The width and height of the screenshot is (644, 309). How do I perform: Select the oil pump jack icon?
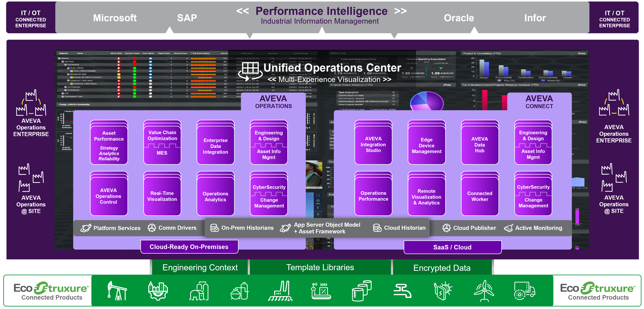(x=118, y=291)
